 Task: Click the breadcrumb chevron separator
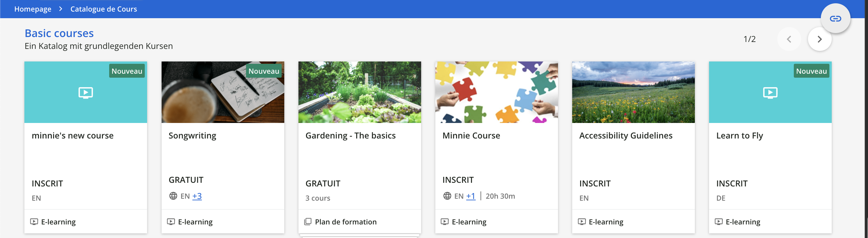pos(61,9)
